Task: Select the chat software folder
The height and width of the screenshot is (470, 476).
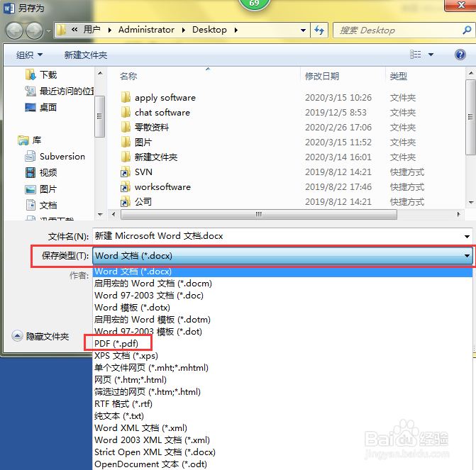Action: [155, 113]
